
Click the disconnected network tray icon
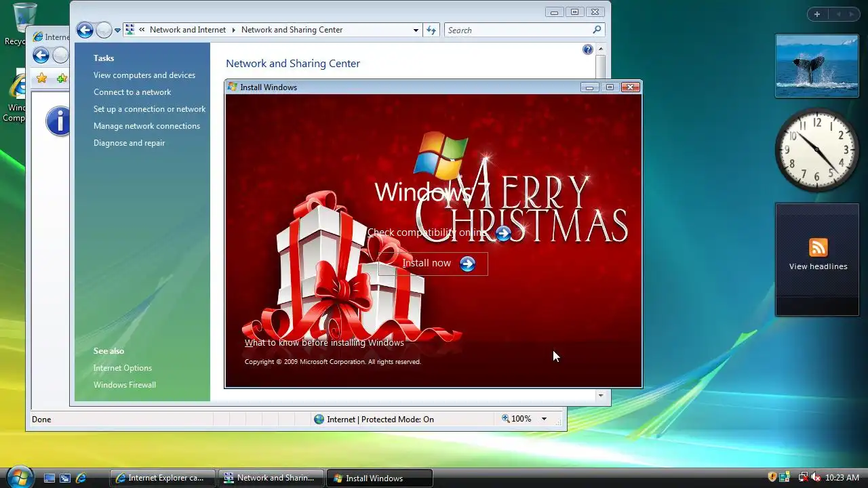point(803,477)
